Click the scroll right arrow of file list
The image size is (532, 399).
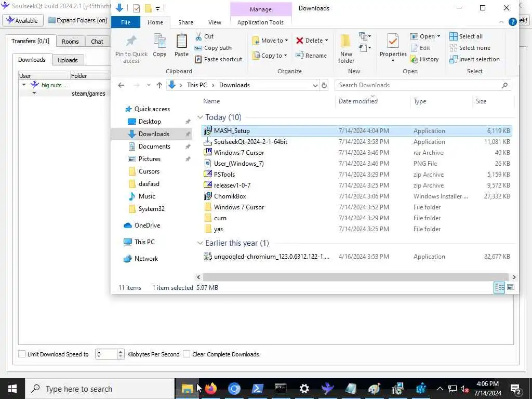click(x=514, y=277)
